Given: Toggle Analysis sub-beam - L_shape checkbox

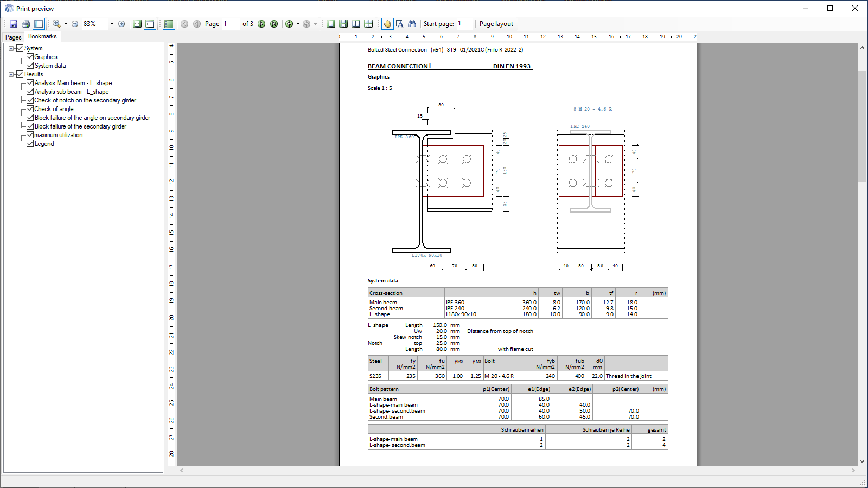Looking at the screenshot, I should coord(30,92).
